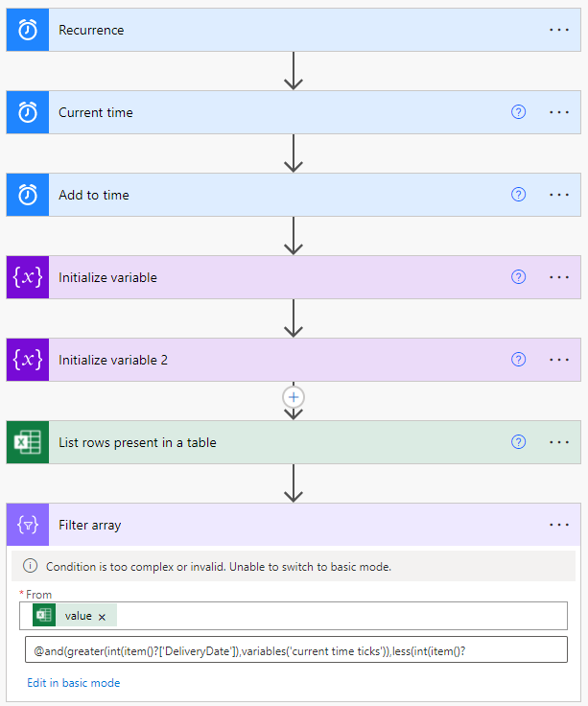Open help for Current time action
Viewport: 588px width, 706px height.
click(x=518, y=111)
